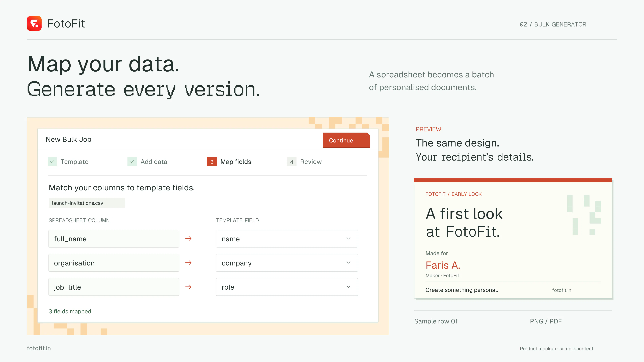Click the full_name spreadsheet column field
644x362 pixels.
[114, 239]
